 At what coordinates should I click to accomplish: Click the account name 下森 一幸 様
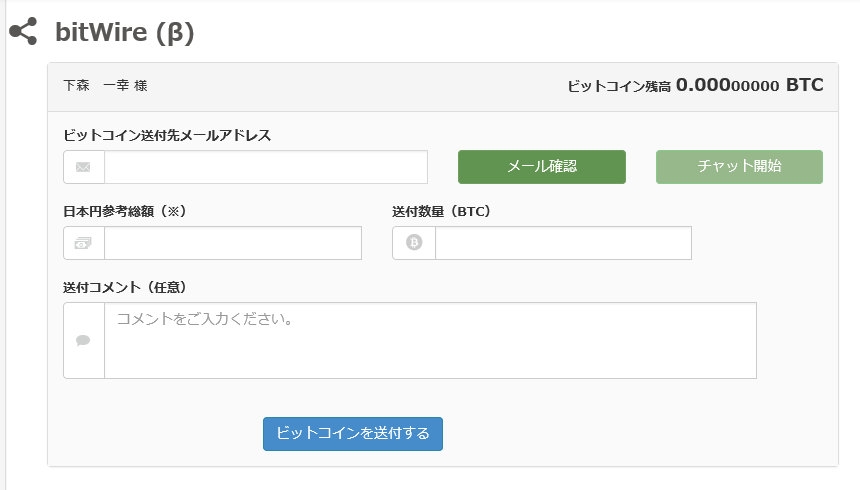(105, 86)
